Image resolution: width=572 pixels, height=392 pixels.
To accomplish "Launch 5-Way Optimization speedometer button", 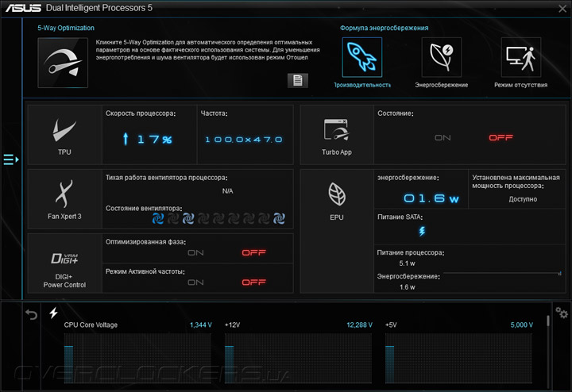I will tap(63, 63).
